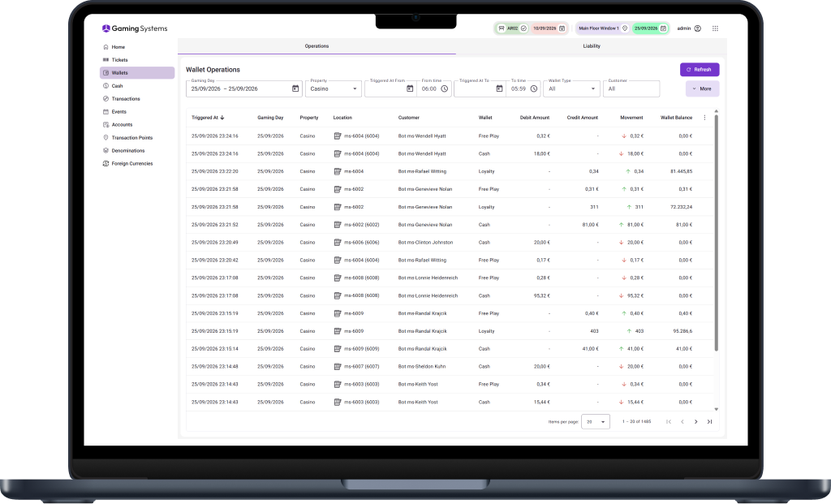Click the calendar icon beside 10/09/2026

(x=562, y=28)
